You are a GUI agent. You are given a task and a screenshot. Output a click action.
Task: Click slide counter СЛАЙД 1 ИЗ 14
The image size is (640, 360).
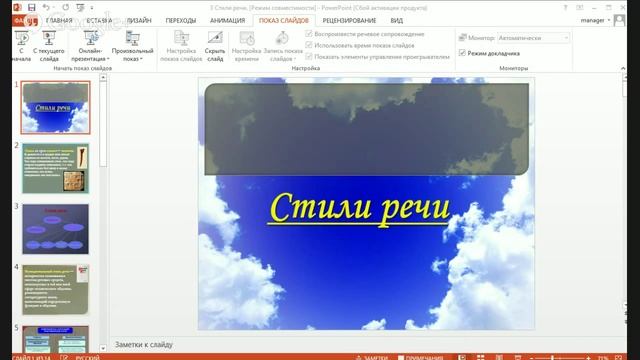tap(31, 358)
